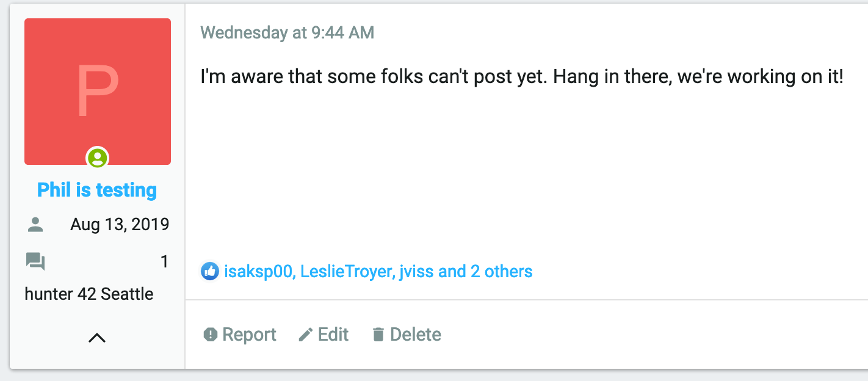Open LeslieTroyer's profile from likes
Screen dimensions: 868x381
coord(345,271)
